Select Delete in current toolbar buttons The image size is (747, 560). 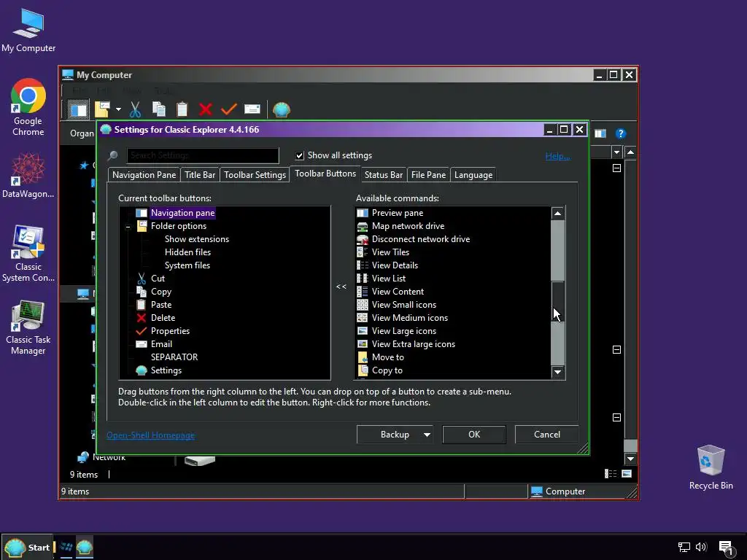pyautogui.click(x=163, y=318)
